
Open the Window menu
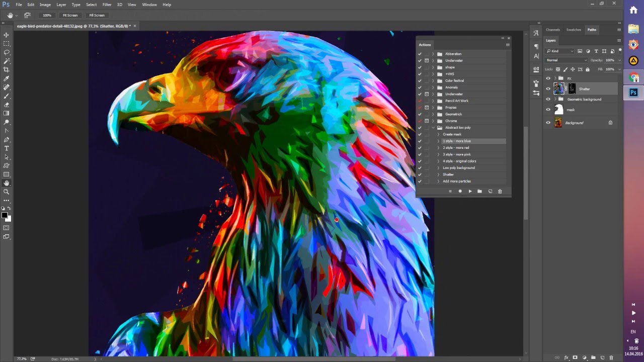click(x=149, y=5)
